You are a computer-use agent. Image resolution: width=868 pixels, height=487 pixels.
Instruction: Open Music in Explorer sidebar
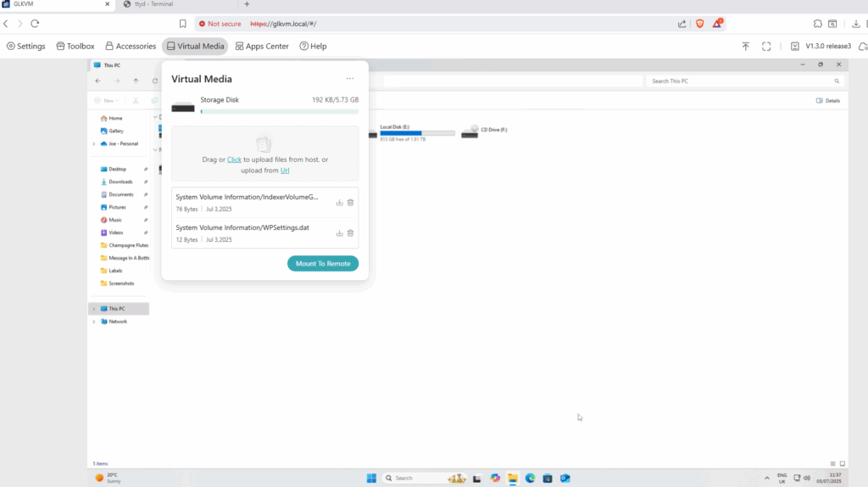[x=115, y=220]
